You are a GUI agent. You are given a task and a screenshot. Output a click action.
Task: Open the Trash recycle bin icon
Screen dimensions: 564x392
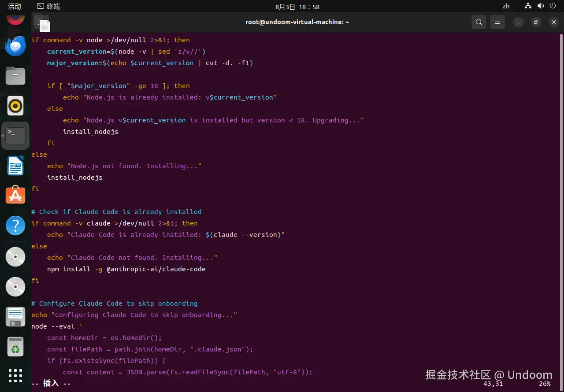tap(15, 346)
